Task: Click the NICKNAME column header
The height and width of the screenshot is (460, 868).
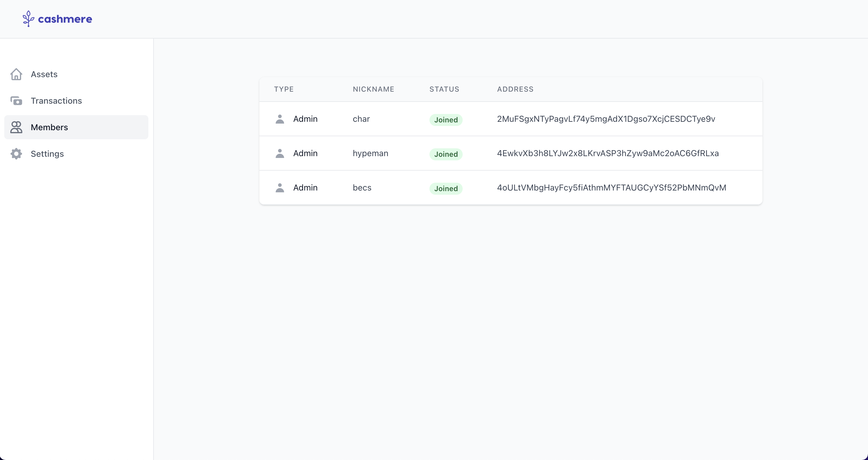Action: click(373, 89)
